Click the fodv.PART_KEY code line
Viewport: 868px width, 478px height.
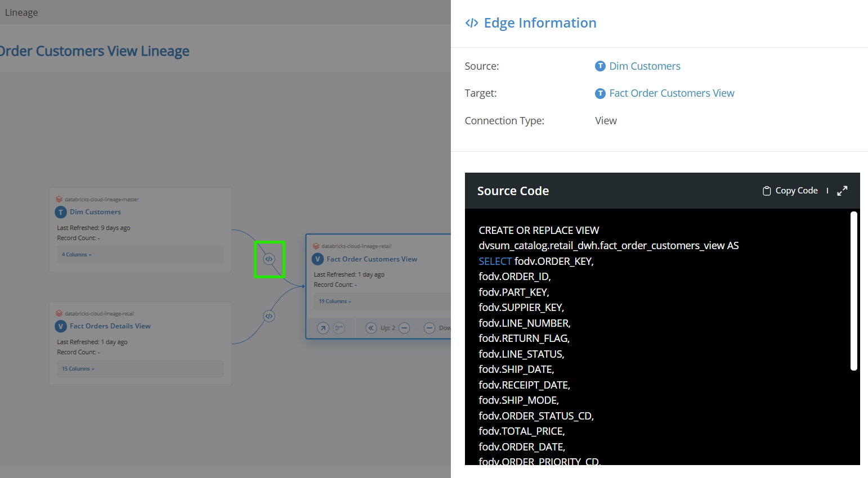(514, 292)
